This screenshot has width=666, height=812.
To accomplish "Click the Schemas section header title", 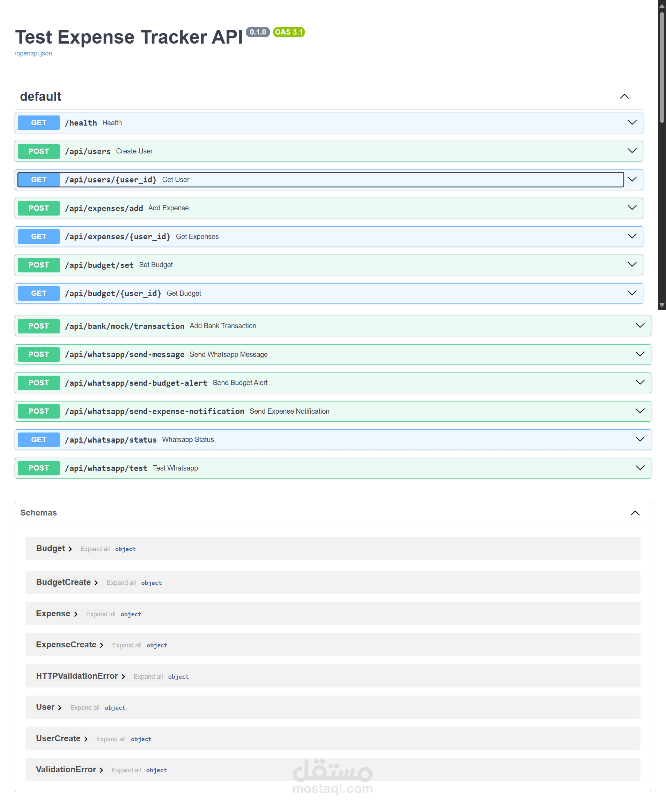I will tap(38, 513).
